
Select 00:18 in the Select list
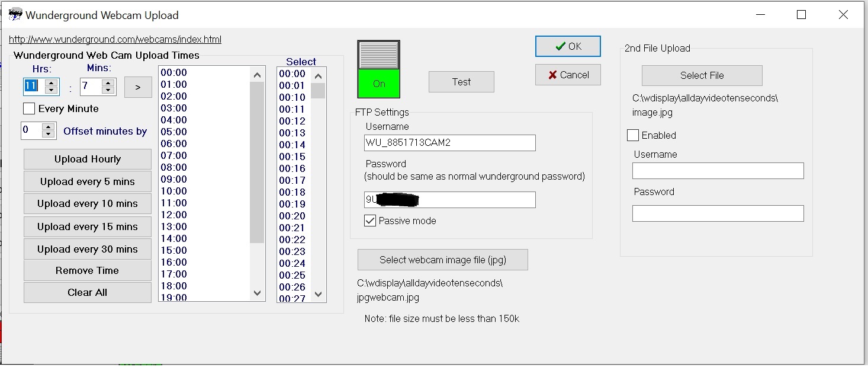tap(292, 192)
